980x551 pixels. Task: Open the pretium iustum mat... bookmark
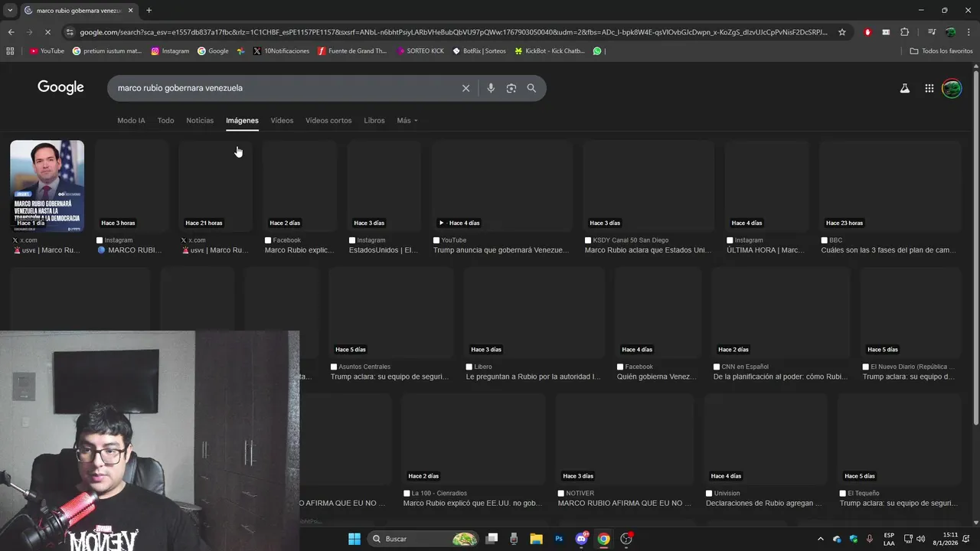click(107, 51)
